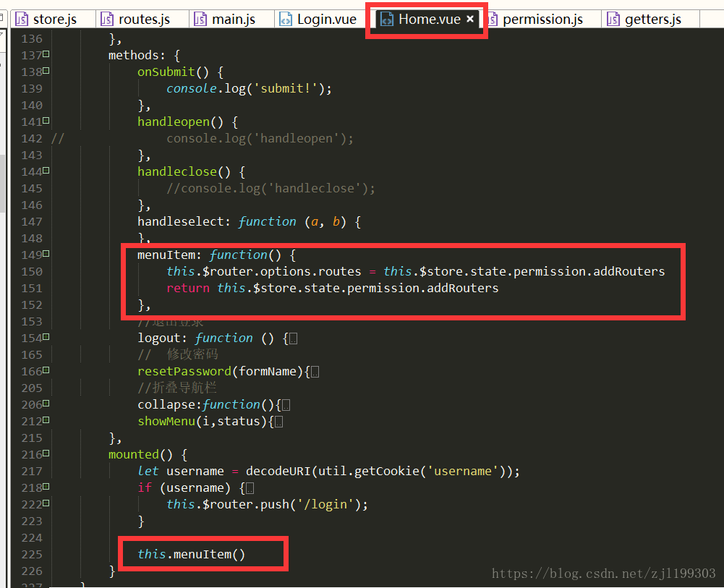Expand showMenu fold marker at line 212
Image resolution: width=724 pixels, height=588 pixels.
(46, 420)
